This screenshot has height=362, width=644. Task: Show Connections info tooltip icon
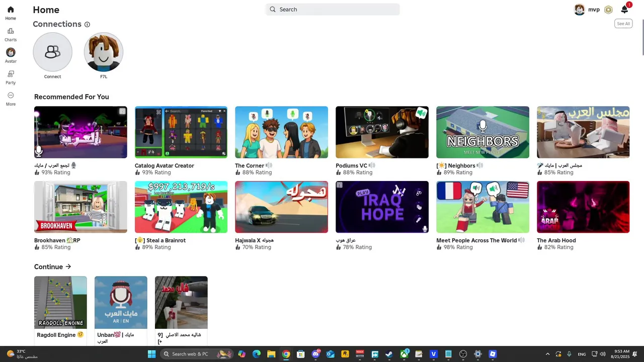click(87, 24)
